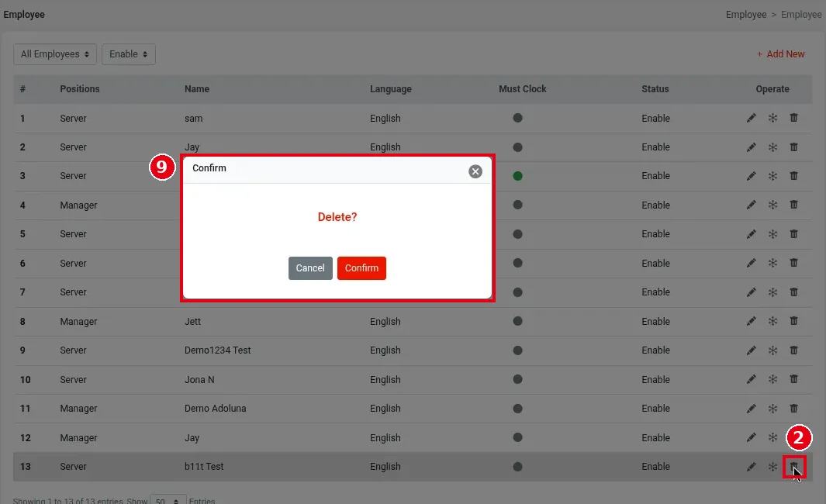
Task: Toggle the Must Clock dot in row 4
Action: (518, 205)
